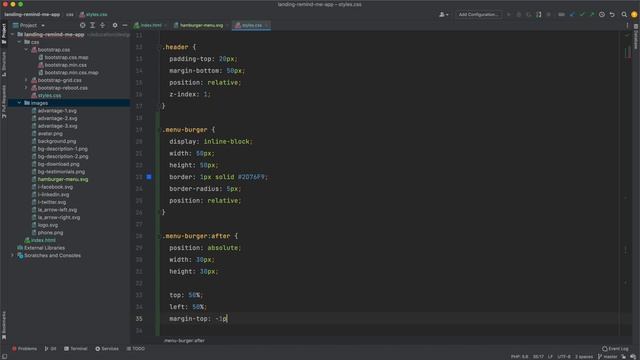Open editor tabs more options icon
Viewport: 640px width, 360px height.
[x=627, y=25]
